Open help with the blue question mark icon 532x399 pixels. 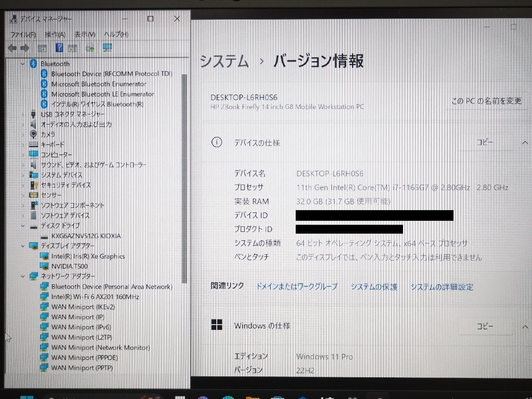(60, 48)
